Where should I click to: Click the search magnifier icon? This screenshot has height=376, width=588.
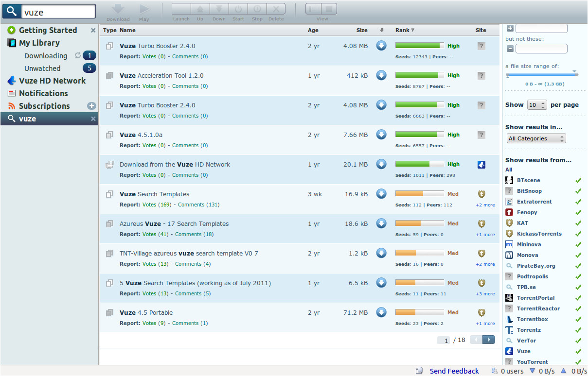[x=11, y=12]
